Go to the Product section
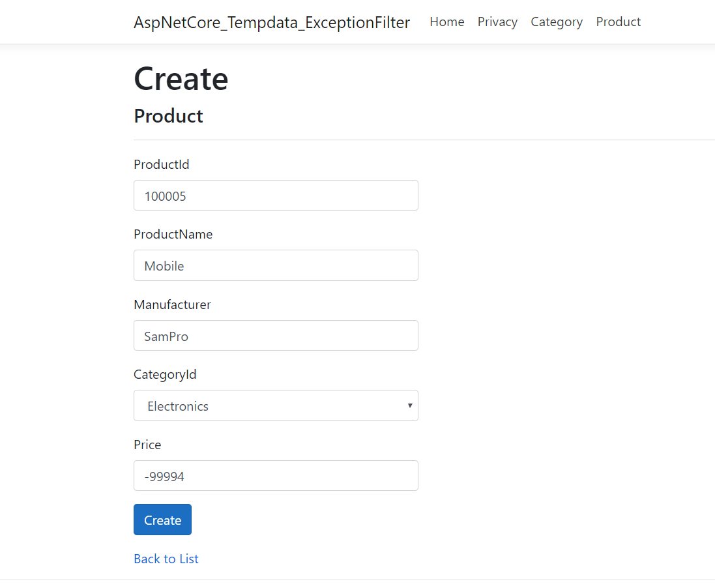Screen dimensions: 715x588 pyautogui.click(x=618, y=22)
